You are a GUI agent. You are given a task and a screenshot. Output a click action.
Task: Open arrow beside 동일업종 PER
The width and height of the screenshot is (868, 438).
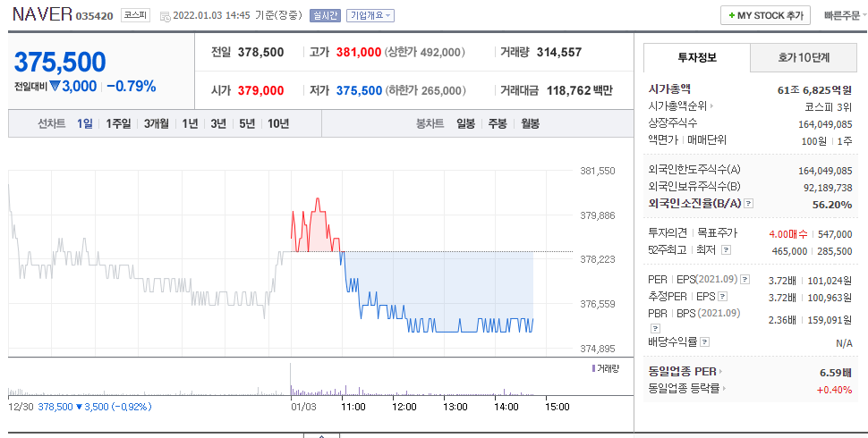click(x=720, y=371)
